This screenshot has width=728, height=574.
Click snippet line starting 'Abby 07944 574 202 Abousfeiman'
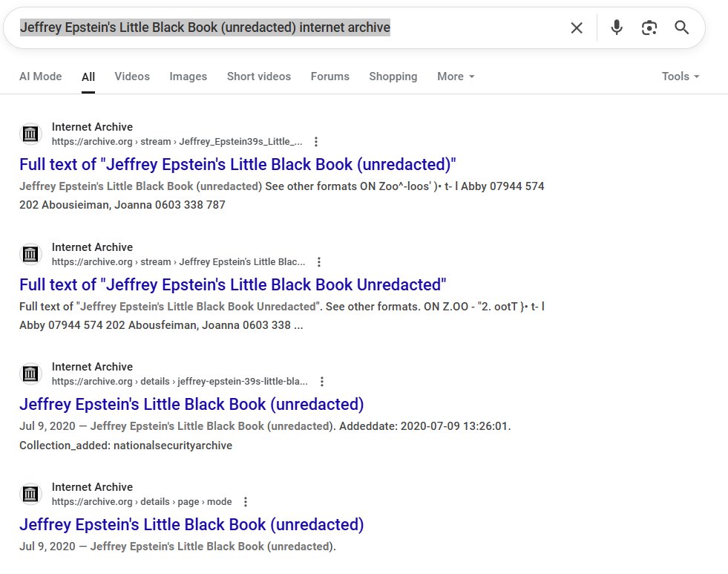pos(161,325)
